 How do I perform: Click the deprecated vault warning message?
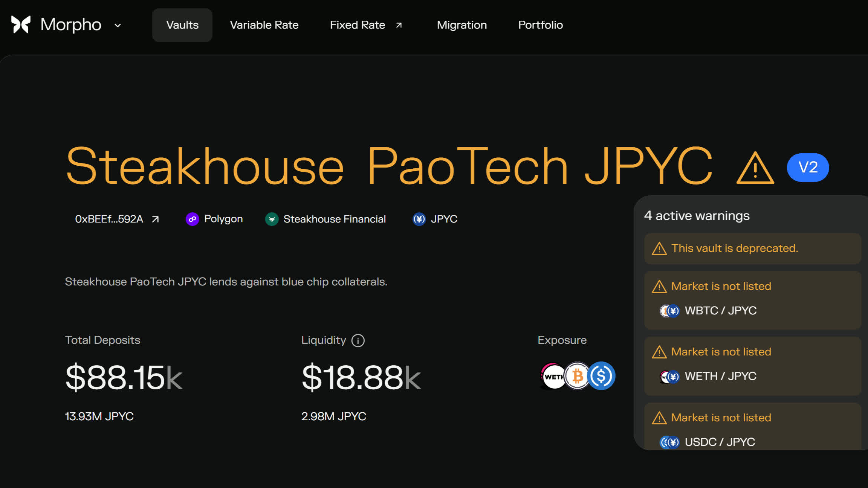[x=753, y=249]
